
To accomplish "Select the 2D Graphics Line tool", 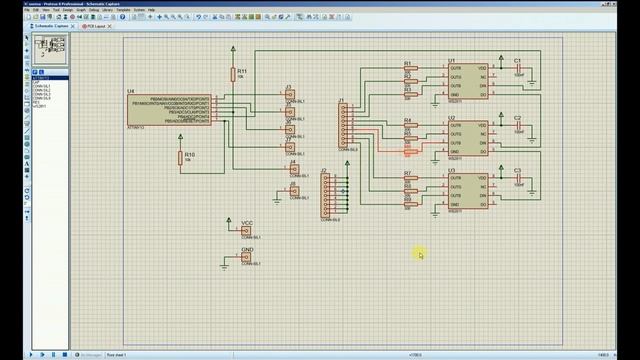I will [x=27, y=131].
